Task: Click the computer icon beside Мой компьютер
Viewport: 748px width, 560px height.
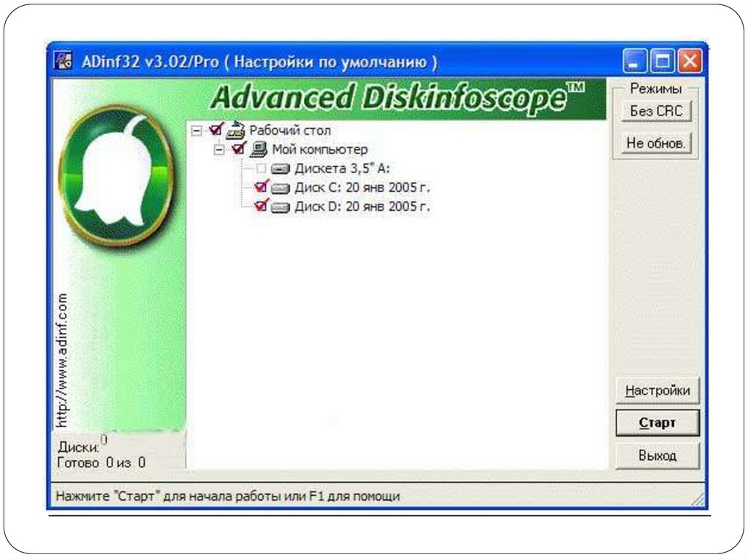Action: click(x=259, y=149)
